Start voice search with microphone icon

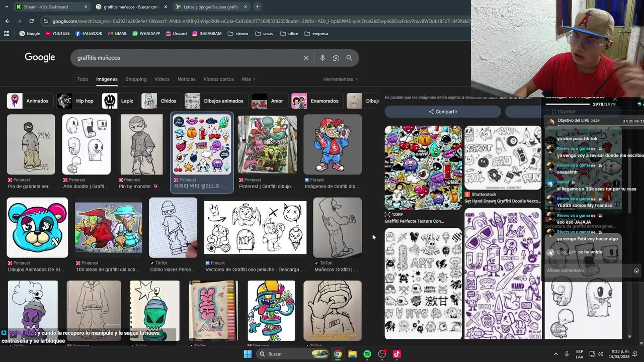[323, 58]
